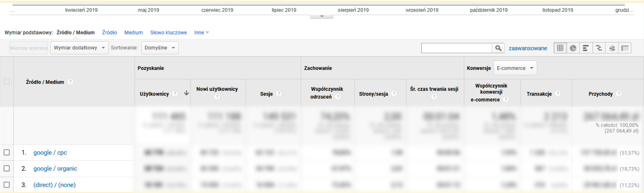Click the timeline collapse arrow handle
The height and width of the screenshot is (193, 644).
322,17
